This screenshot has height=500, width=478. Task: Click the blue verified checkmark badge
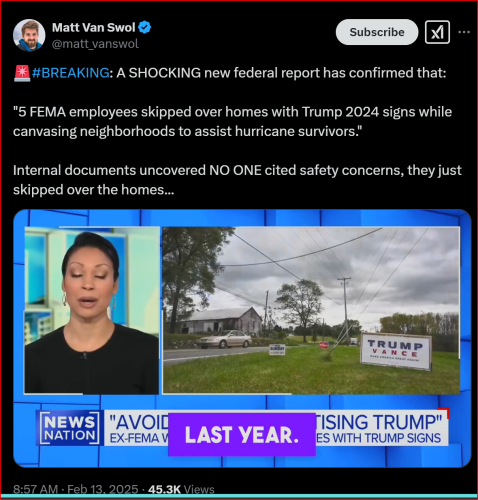[145, 27]
